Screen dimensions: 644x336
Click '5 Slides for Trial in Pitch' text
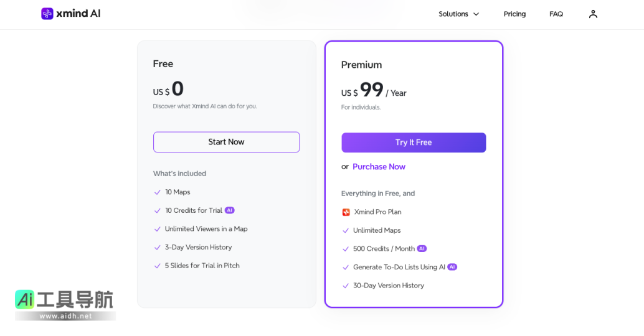coord(202,266)
